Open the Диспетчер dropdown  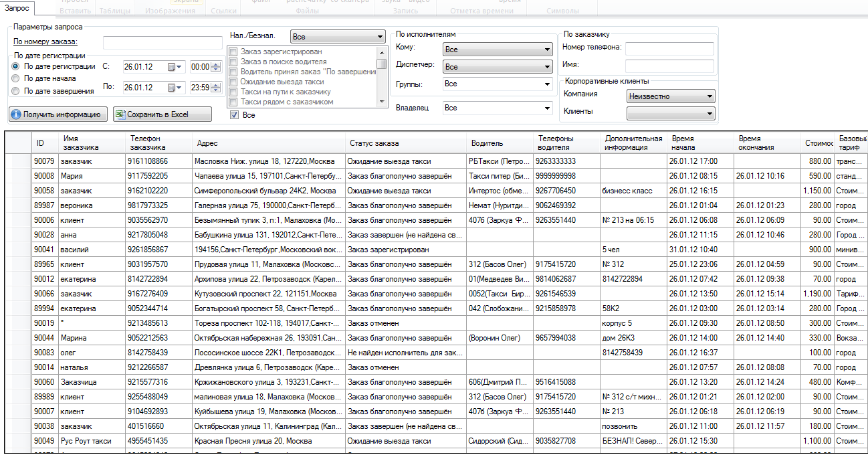click(498, 67)
